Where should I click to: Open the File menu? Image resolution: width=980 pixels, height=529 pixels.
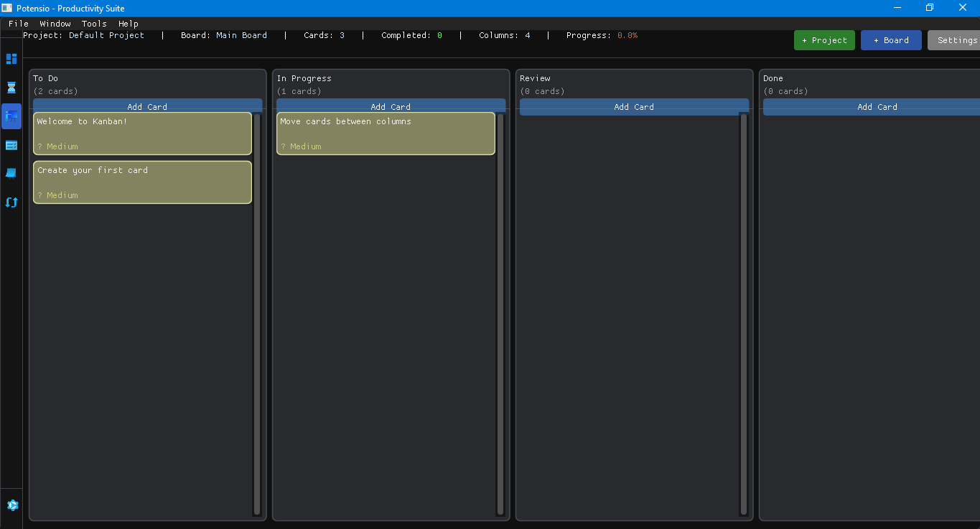(x=19, y=24)
